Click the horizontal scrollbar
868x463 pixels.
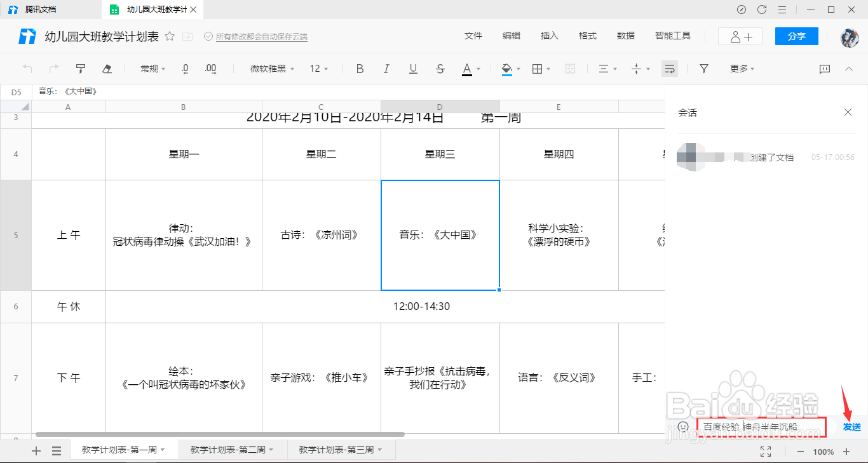pyautogui.click(x=220, y=435)
